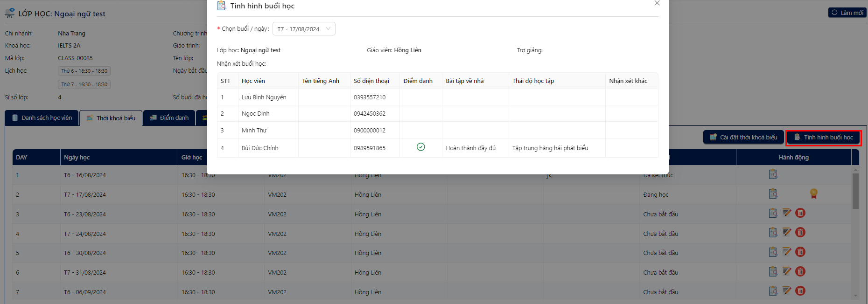Switch to Điểm danh tab

169,118
